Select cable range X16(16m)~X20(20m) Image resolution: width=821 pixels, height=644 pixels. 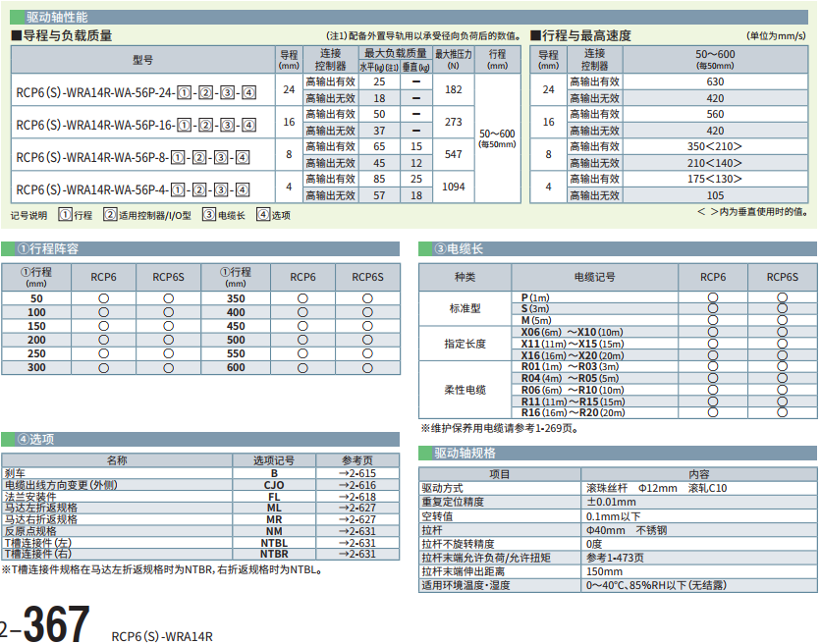[x=573, y=356]
